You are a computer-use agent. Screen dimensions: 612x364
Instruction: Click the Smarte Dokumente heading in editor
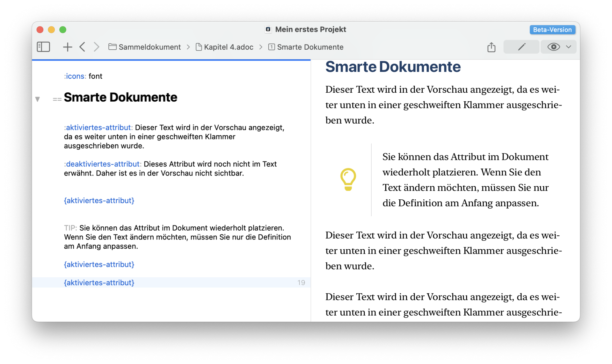(x=120, y=97)
